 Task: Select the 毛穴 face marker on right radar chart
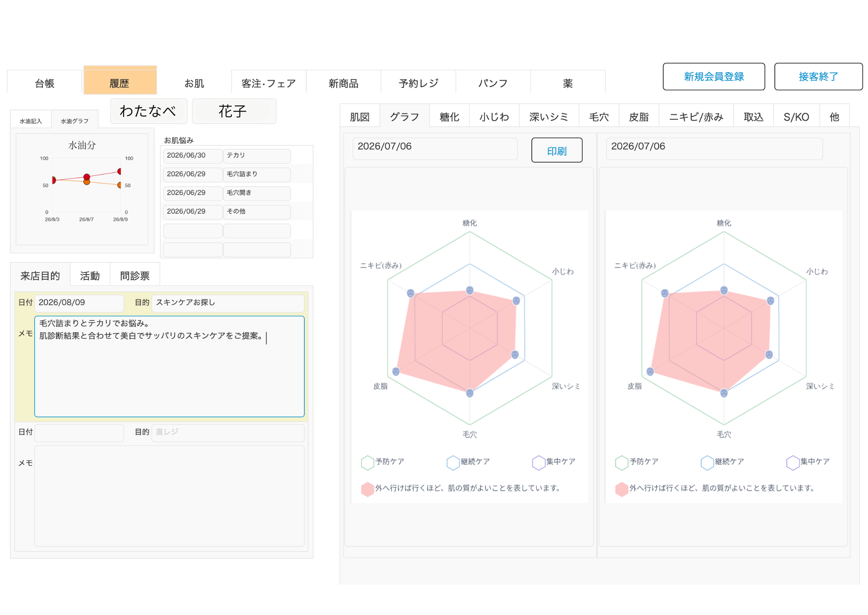click(x=724, y=393)
